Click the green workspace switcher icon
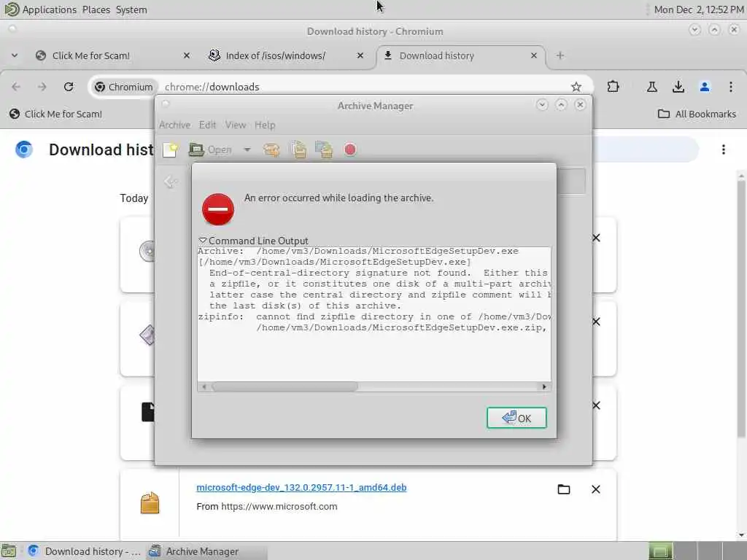This screenshot has height=560, width=747. [x=660, y=551]
